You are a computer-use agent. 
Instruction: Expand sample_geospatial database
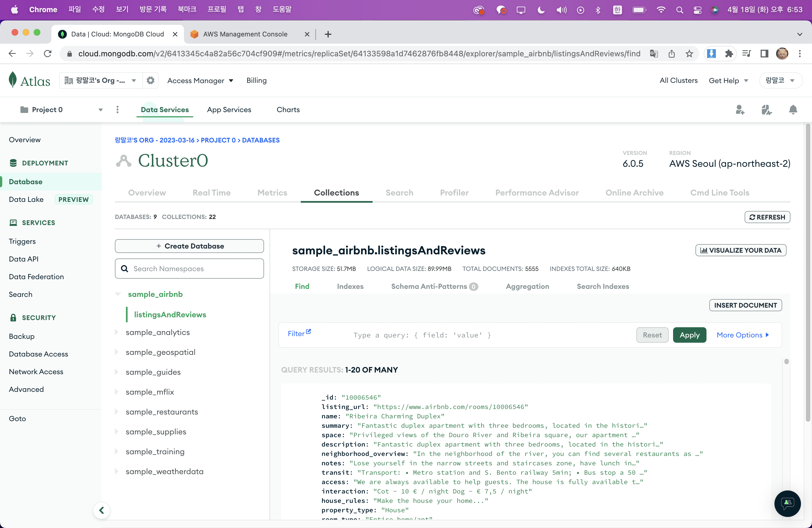tap(116, 352)
